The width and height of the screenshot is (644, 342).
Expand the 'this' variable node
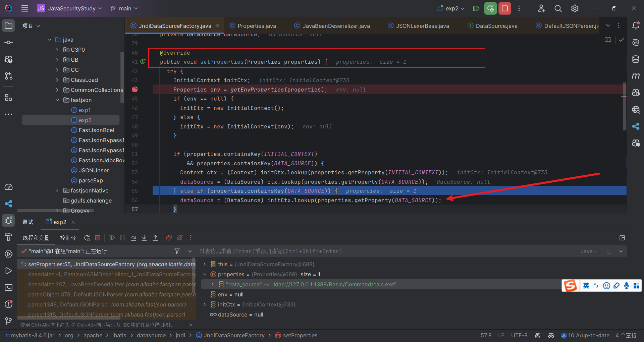(205, 264)
